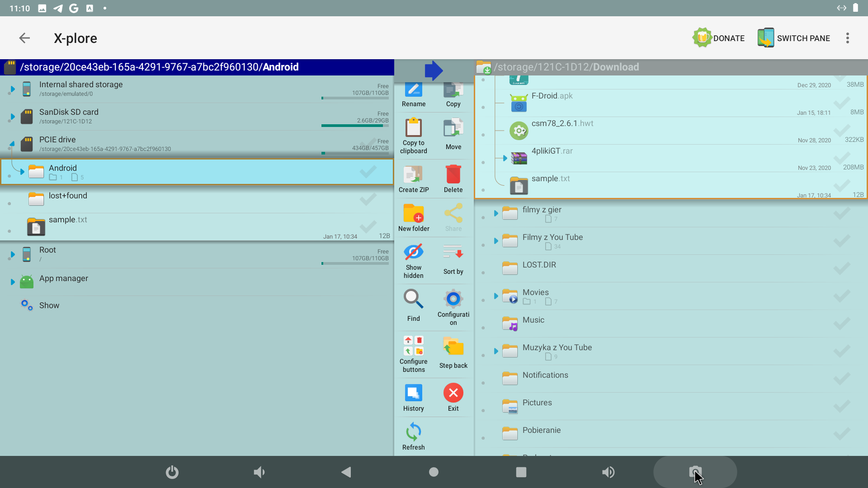Click the screenshot camera button
The width and height of the screenshot is (868, 488).
point(695,472)
